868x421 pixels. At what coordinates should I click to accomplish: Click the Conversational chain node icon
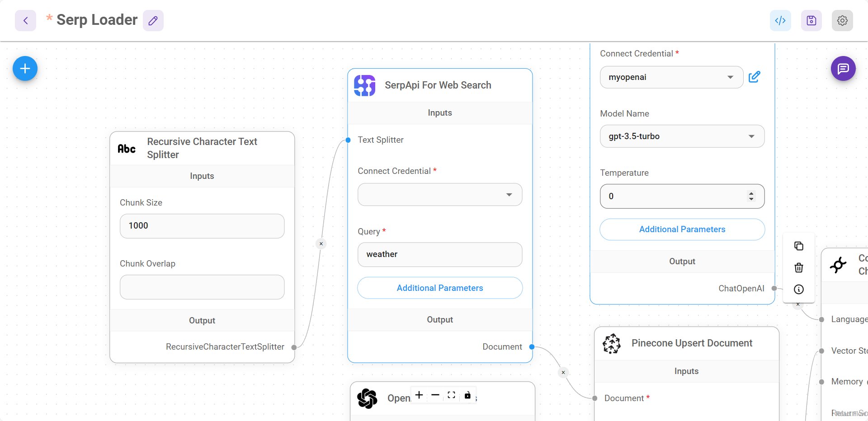point(839,265)
